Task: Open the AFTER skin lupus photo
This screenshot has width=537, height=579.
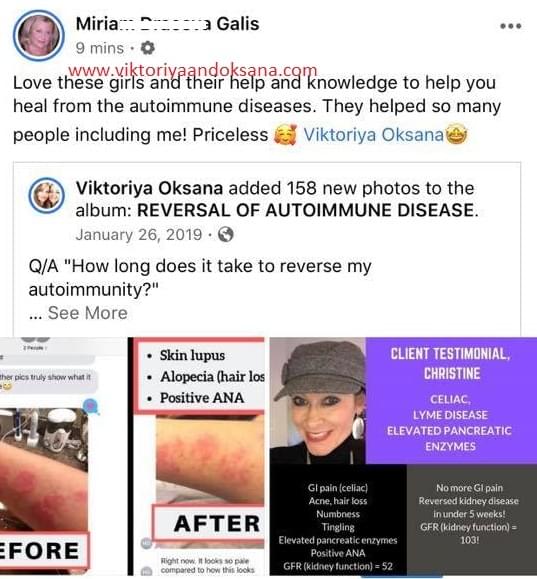Action: point(199,456)
